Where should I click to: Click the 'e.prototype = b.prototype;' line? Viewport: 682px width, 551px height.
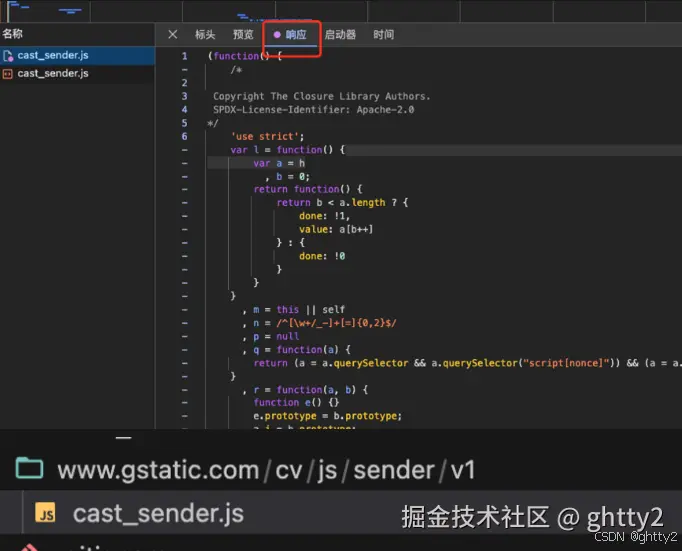328,416
